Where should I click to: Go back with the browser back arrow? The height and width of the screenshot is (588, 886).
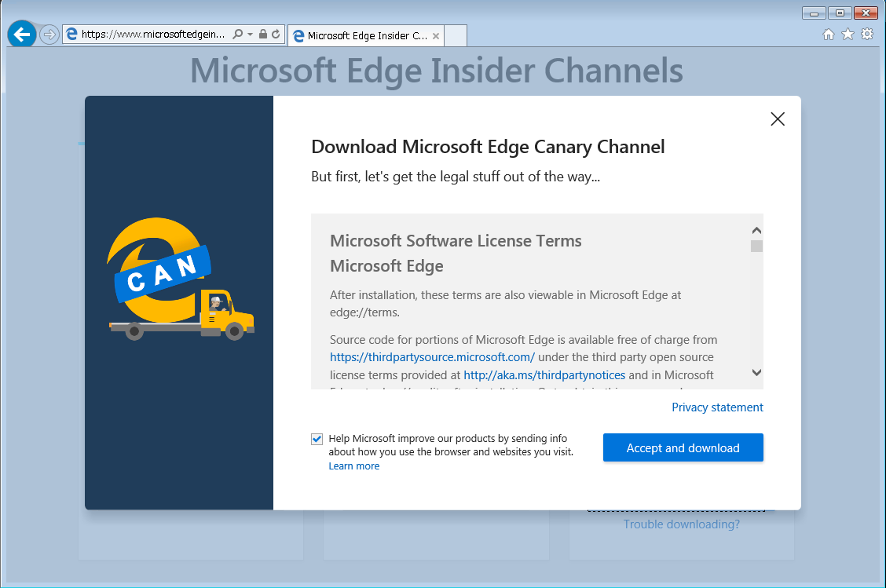pos(21,35)
